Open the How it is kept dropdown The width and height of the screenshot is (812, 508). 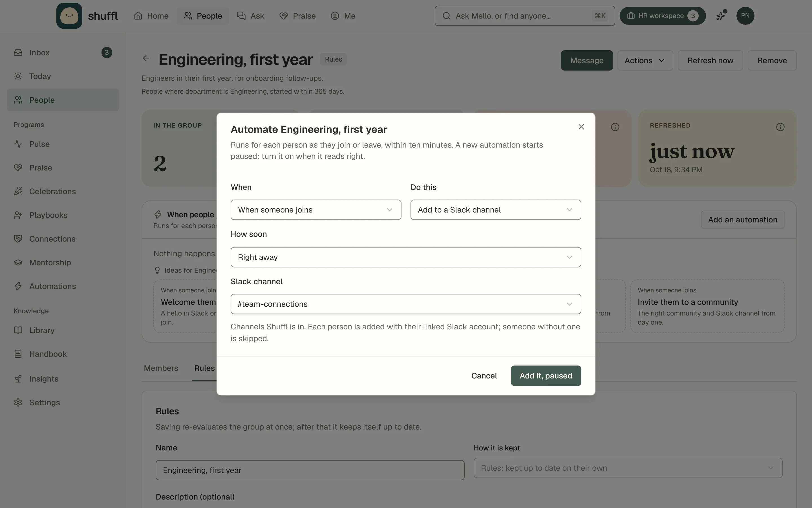pos(628,468)
